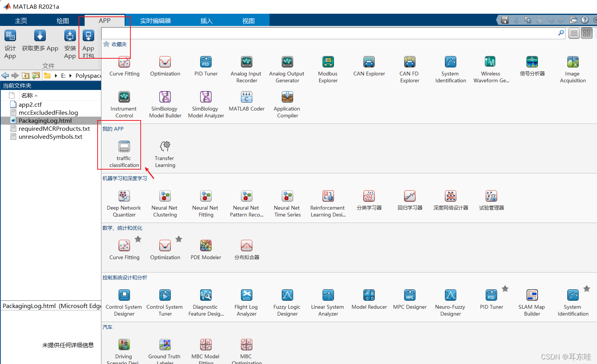Click the 安装 App button

coord(70,44)
